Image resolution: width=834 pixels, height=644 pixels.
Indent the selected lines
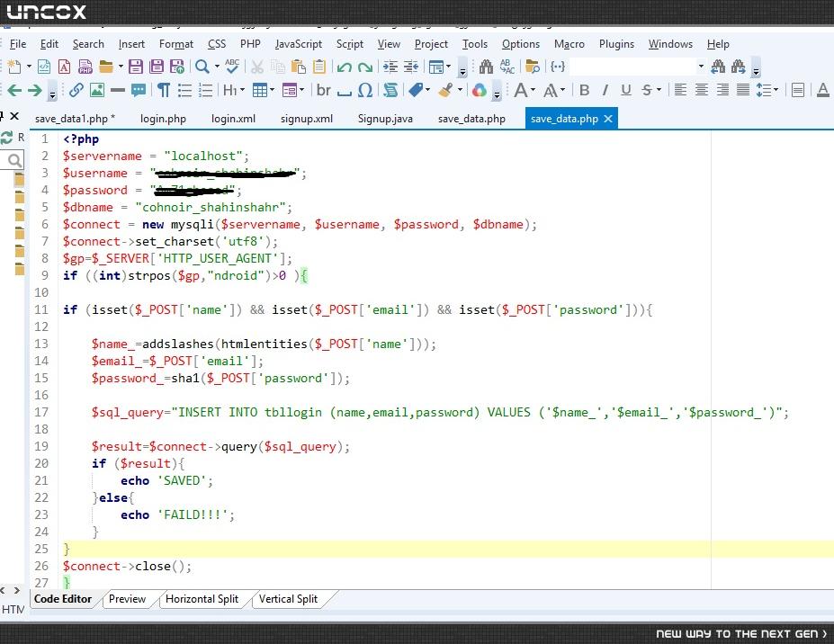(390, 67)
